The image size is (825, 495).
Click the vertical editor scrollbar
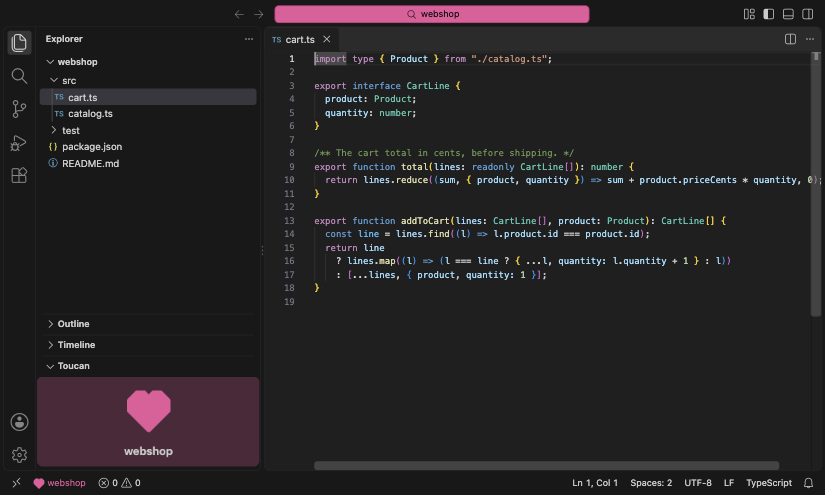pyautogui.click(x=816, y=184)
